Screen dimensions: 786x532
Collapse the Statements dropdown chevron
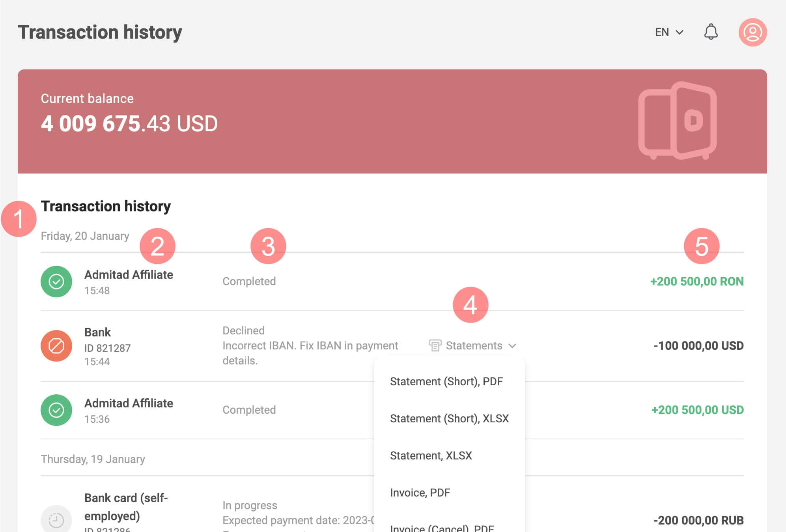tap(512, 346)
